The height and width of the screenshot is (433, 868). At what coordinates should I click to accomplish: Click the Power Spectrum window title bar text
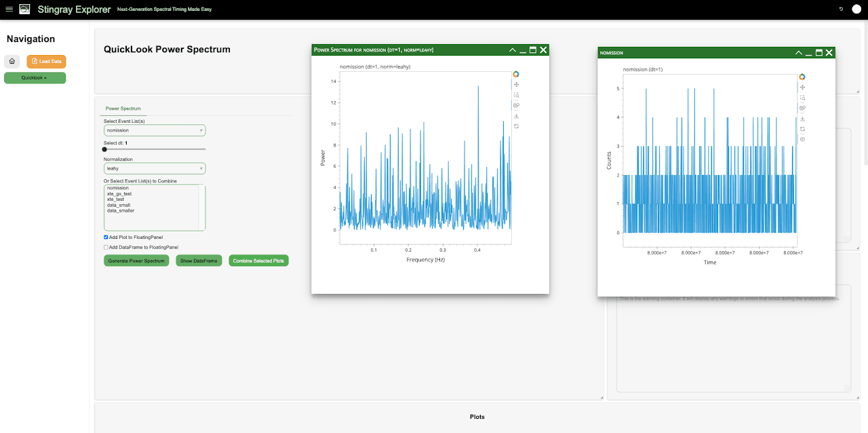coord(374,50)
